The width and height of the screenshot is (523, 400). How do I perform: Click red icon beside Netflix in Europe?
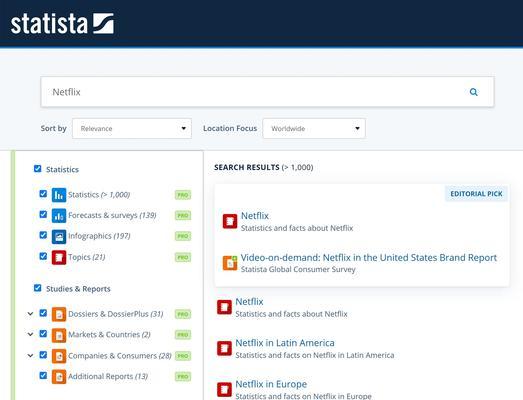coord(224,389)
